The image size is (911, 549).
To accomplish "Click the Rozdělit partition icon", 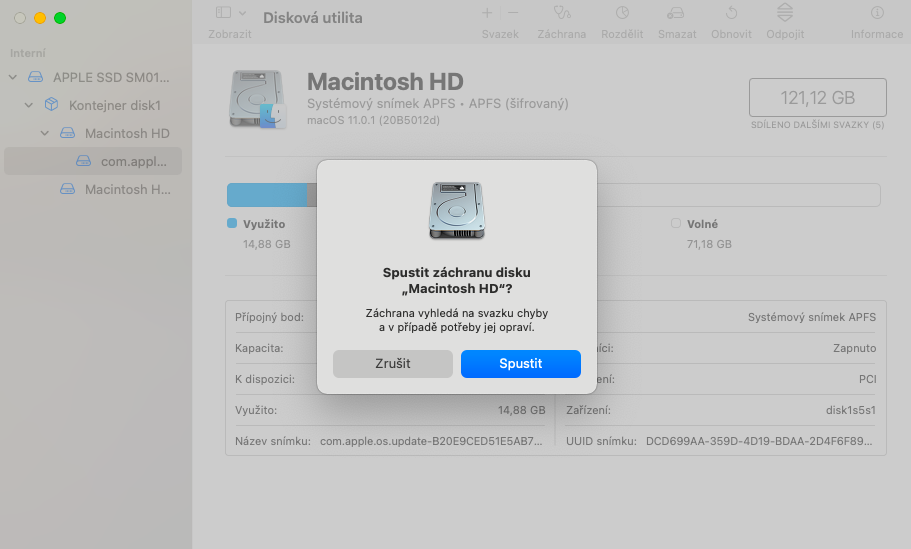I will tap(622, 12).
